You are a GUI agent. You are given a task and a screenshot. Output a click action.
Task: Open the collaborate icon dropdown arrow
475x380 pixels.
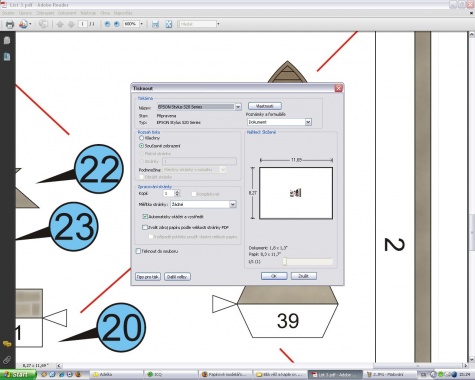tap(30, 24)
